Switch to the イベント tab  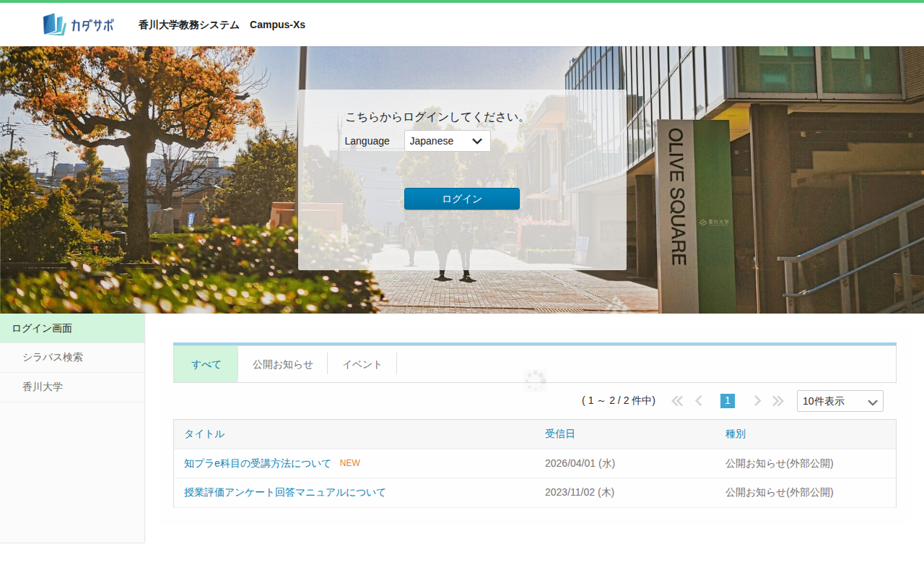pyautogui.click(x=362, y=364)
